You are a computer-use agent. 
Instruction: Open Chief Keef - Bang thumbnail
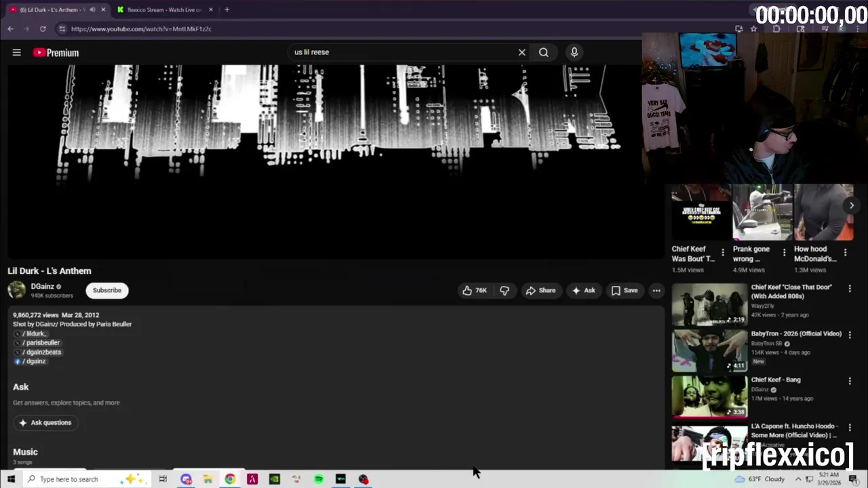click(x=709, y=396)
